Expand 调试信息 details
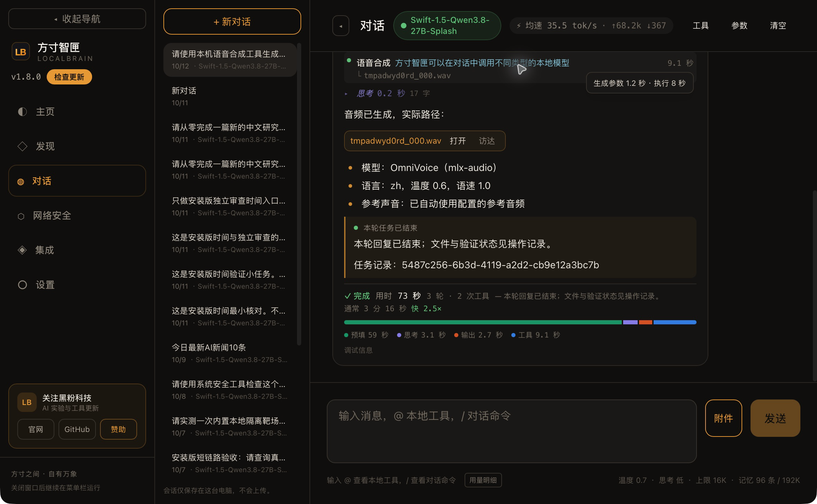 pyautogui.click(x=358, y=350)
